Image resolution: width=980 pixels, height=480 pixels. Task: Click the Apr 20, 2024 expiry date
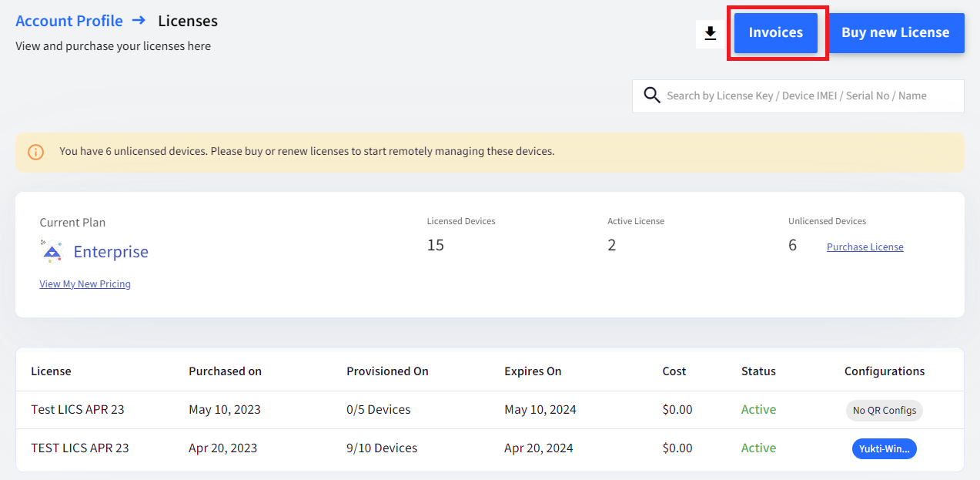[539, 448]
